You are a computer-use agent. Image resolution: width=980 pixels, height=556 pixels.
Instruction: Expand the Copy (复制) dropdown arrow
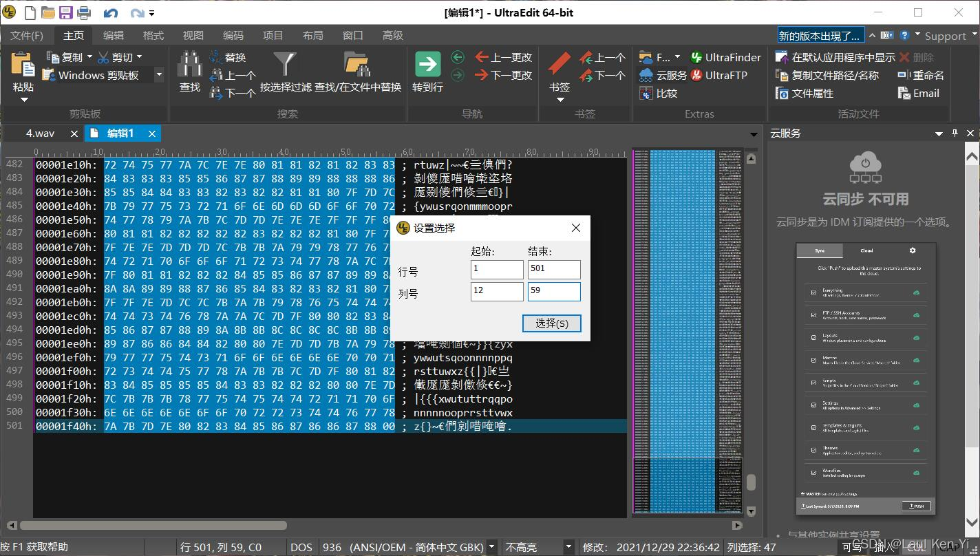coord(88,57)
